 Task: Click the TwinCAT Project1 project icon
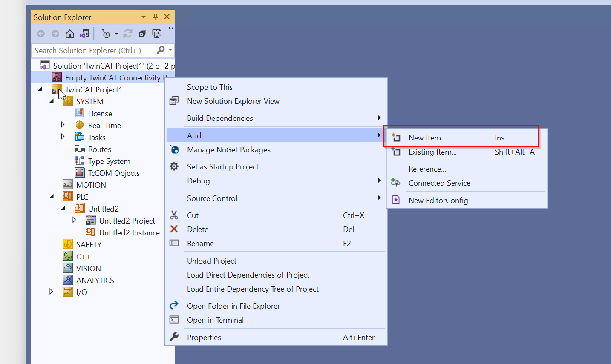click(x=56, y=89)
